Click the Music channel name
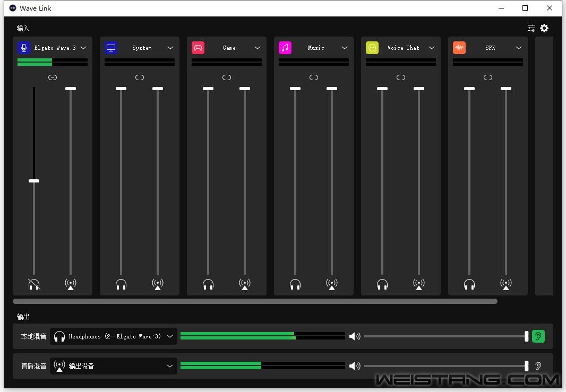Screen dimensions: 566x392 point(316,48)
